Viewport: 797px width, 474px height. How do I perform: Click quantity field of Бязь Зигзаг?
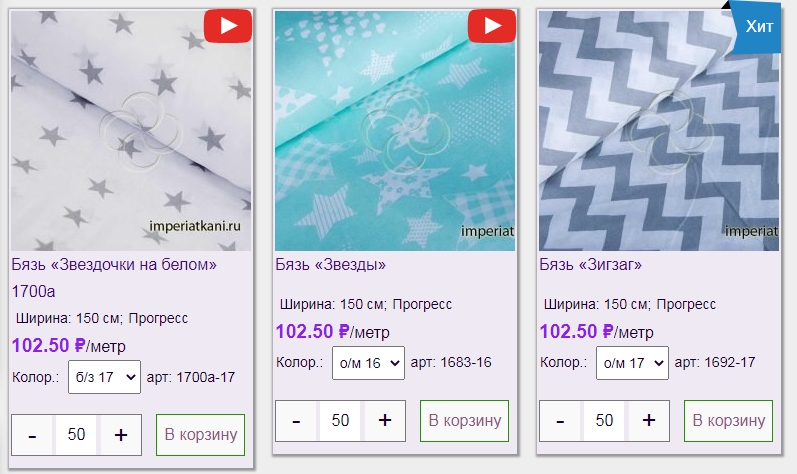(x=604, y=421)
